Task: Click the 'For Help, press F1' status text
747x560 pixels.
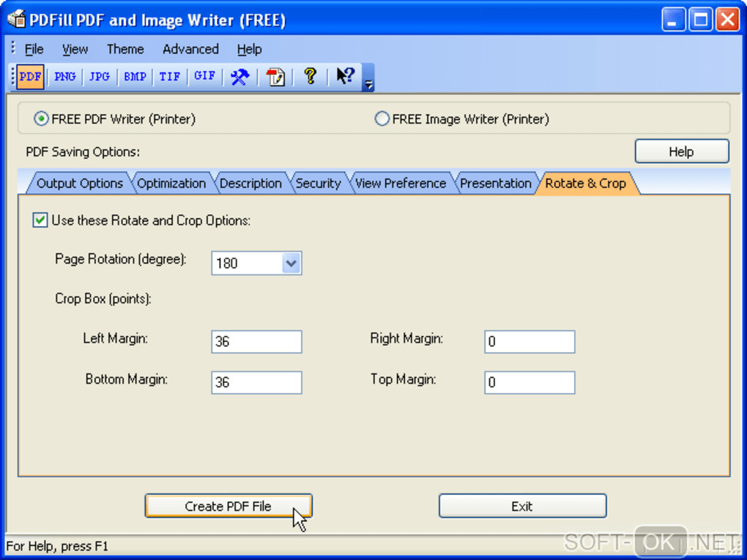Action: tap(57, 545)
